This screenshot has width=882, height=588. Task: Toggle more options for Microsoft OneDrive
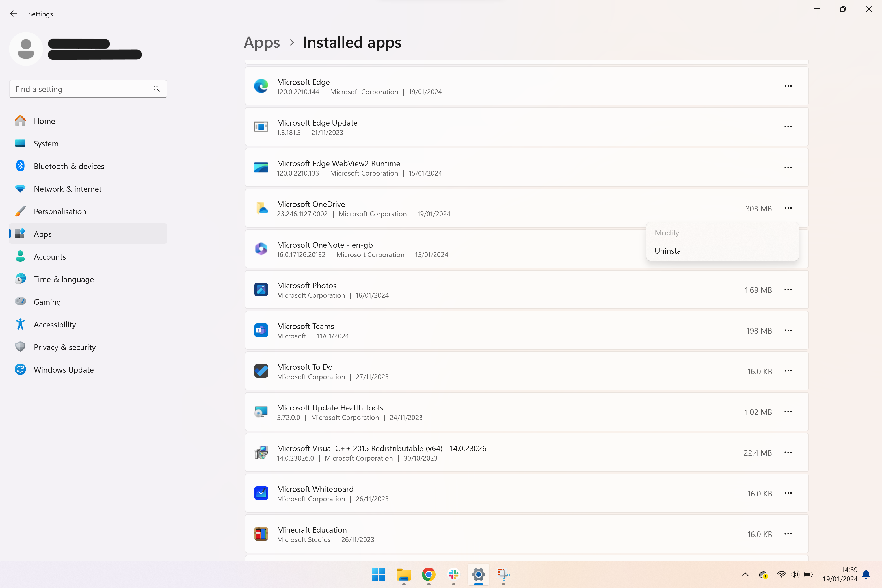tap(788, 208)
